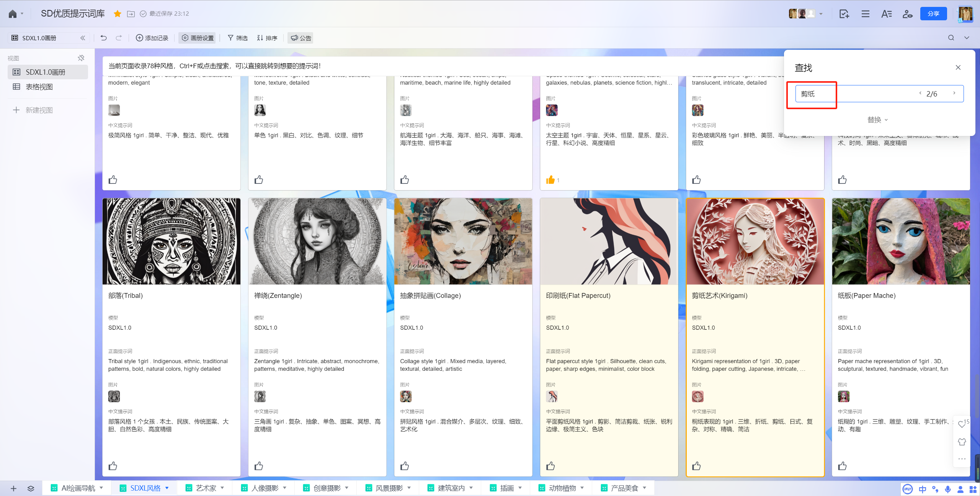Click 添加记录 to add record
Viewport: 980px width, 496px height.
pyautogui.click(x=152, y=38)
